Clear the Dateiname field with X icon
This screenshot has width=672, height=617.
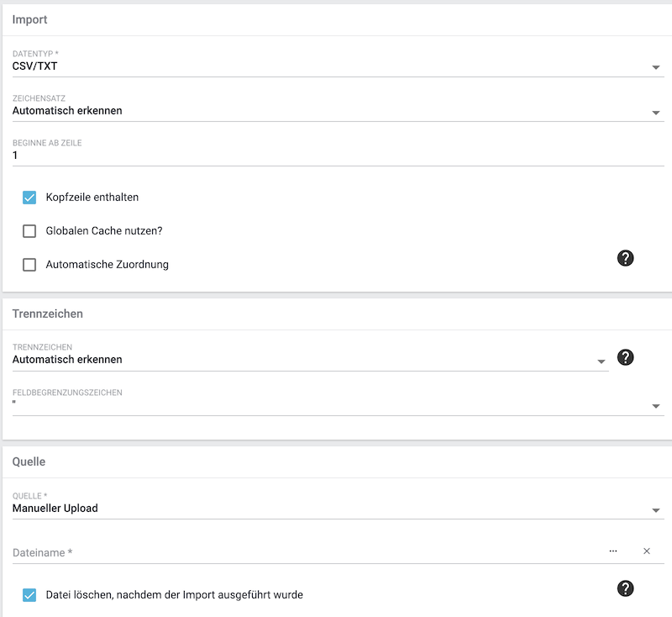click(x=647, y=551)
